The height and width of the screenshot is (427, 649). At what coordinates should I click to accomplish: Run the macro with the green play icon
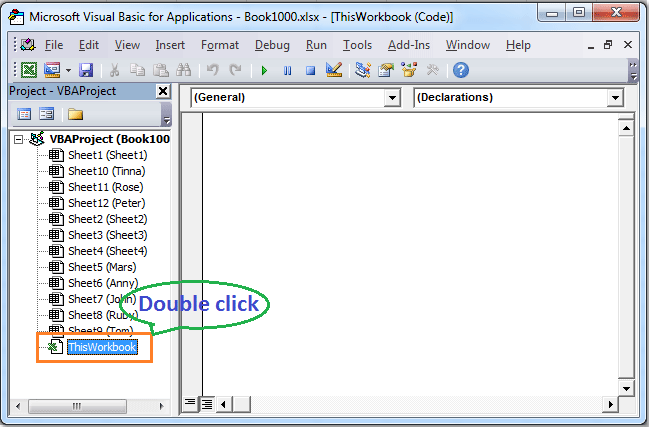(x=264, y=70)
